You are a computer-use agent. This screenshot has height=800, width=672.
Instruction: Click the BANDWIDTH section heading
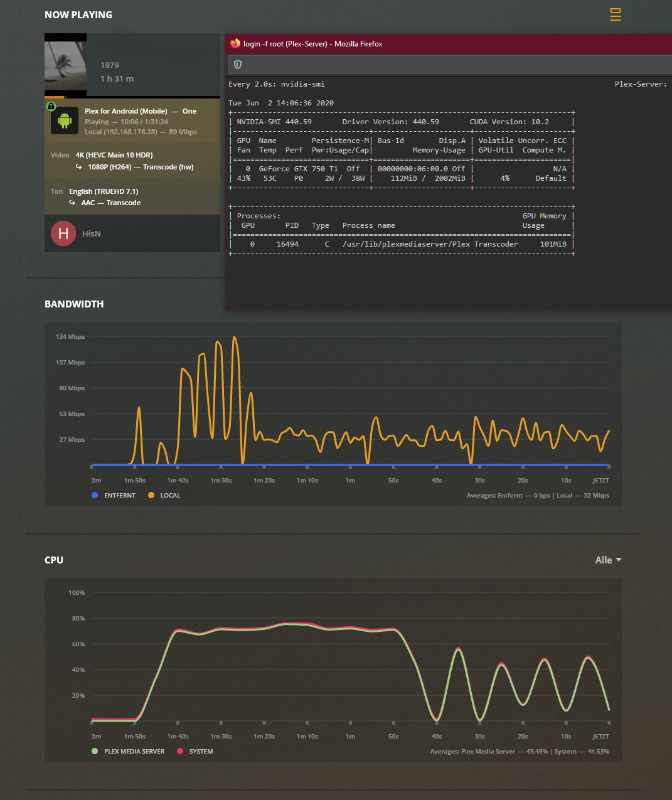[74, 304]
